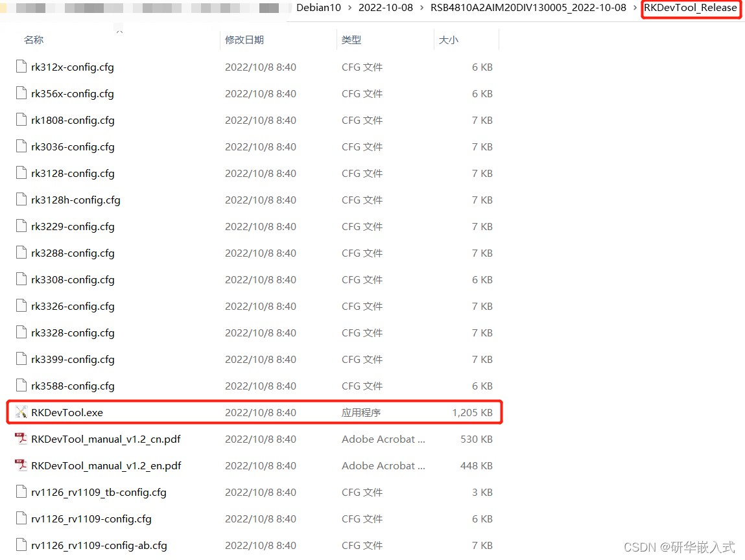Click the rk3036-config.cfg file icon

coord(21,146)
